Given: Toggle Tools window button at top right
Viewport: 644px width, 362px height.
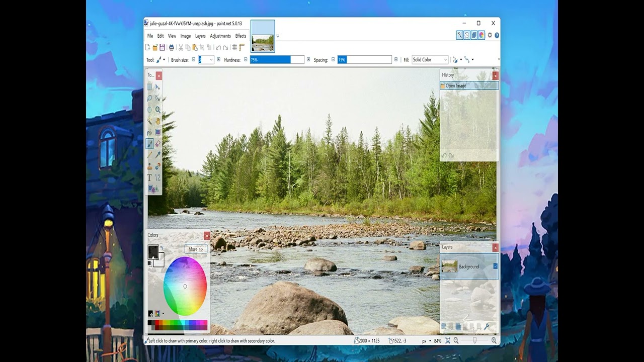Looking at the screenshot, I should click(x=459, y=35).
